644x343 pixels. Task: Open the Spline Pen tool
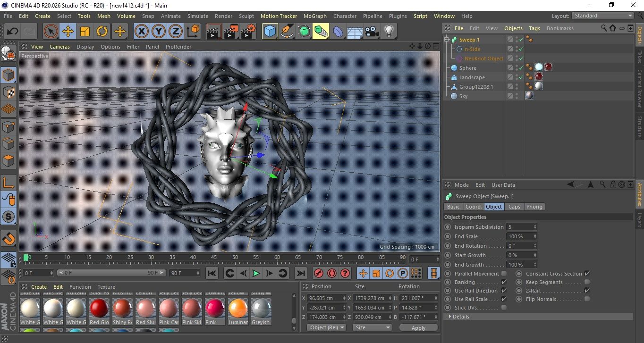(287, 32)
